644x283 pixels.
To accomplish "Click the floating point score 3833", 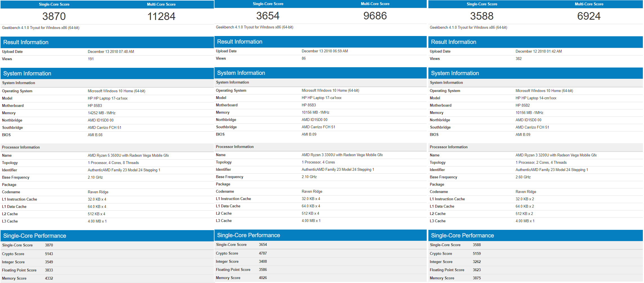I will point(49,270).
